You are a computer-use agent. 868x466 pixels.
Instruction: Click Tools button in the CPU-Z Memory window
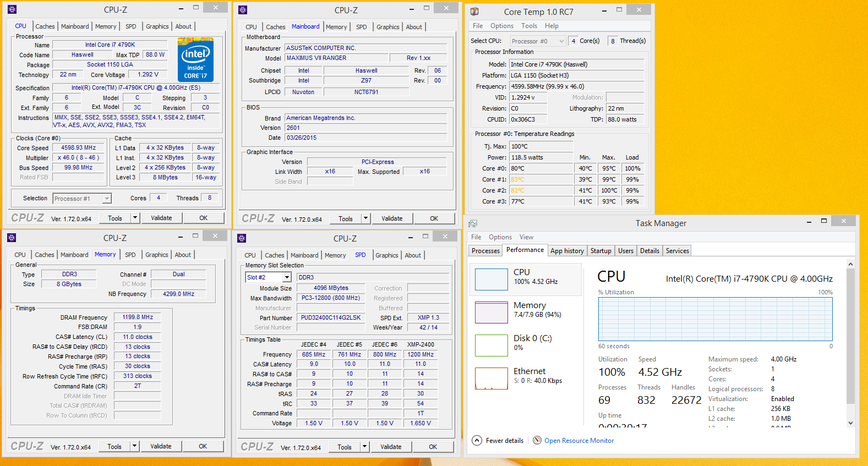pyautogui.click(x=114, y=446)
